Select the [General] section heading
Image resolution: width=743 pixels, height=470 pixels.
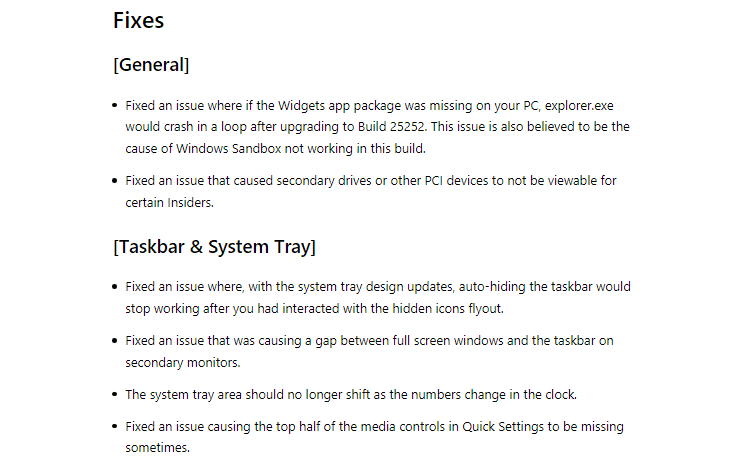(x=151, y=65)
